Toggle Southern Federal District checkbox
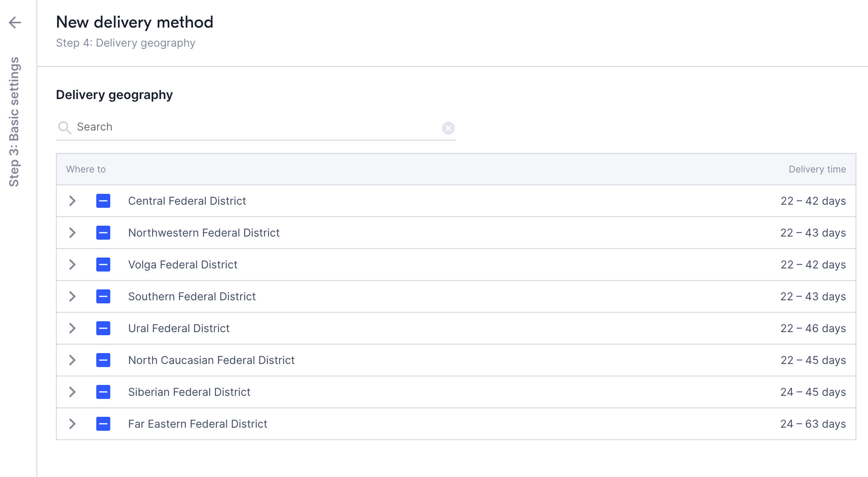The image size is (868, 477). point(103,296)
